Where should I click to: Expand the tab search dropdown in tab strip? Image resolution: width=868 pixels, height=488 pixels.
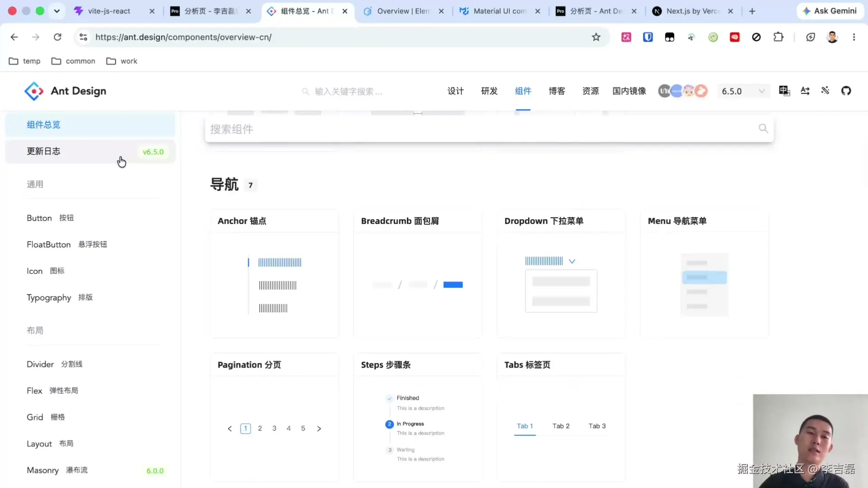pyautogui.click(x=57, y=11)
